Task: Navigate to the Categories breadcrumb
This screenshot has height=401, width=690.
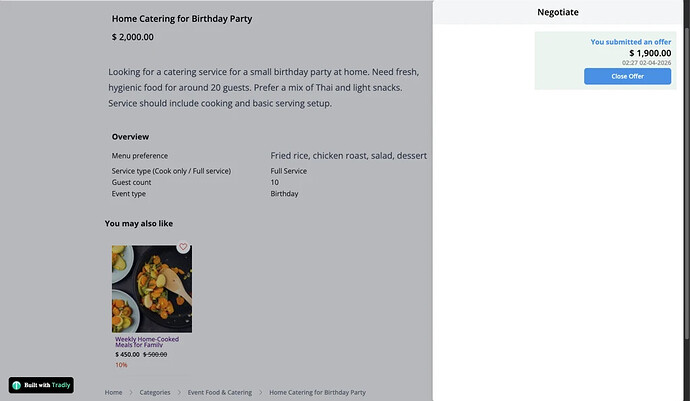Action: (x=154, y=393)
